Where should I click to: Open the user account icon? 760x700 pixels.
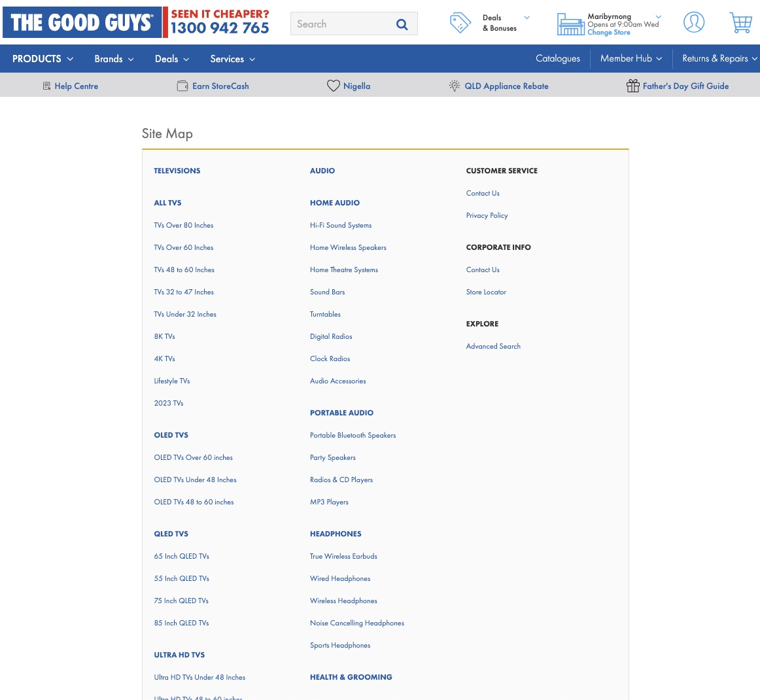tap(693, 22)
